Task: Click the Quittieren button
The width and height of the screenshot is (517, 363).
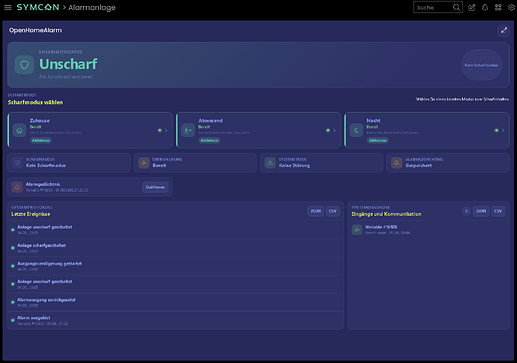Action: (x=155, y=187)
